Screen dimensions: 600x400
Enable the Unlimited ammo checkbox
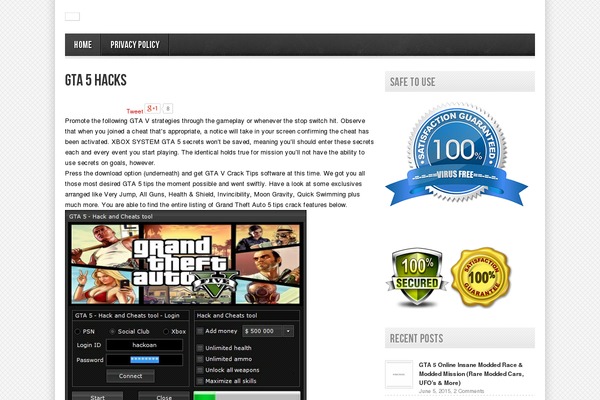(200, 359)
